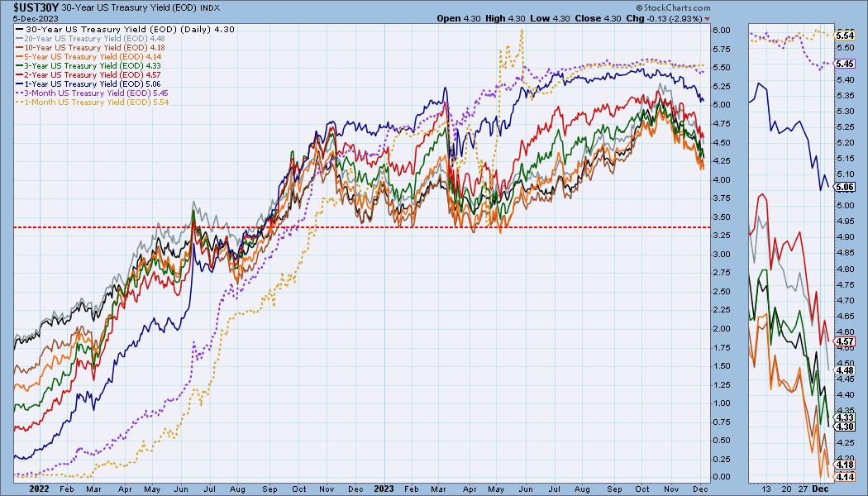Screen dimensions: 868x496
Task: Click the 2022 year label on time axis
Action: tap(40, 489)
